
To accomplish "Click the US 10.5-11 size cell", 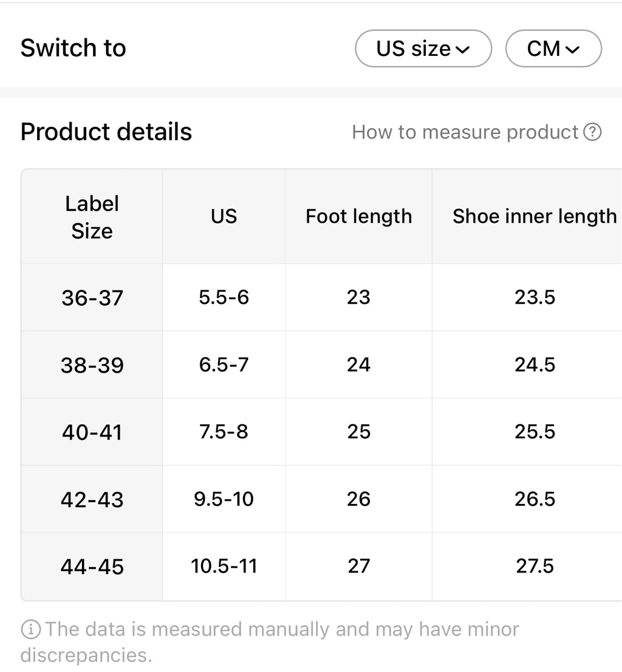I will pos(224,566).
